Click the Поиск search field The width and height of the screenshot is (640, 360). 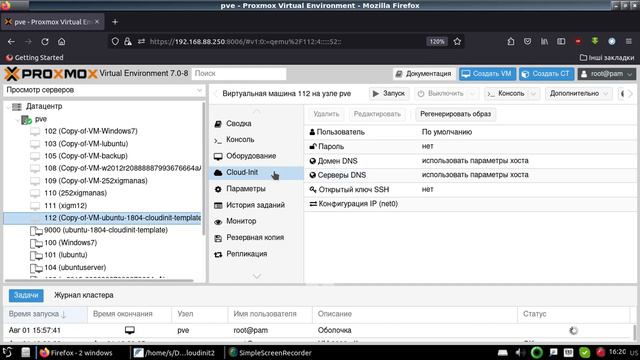[239, 74]
